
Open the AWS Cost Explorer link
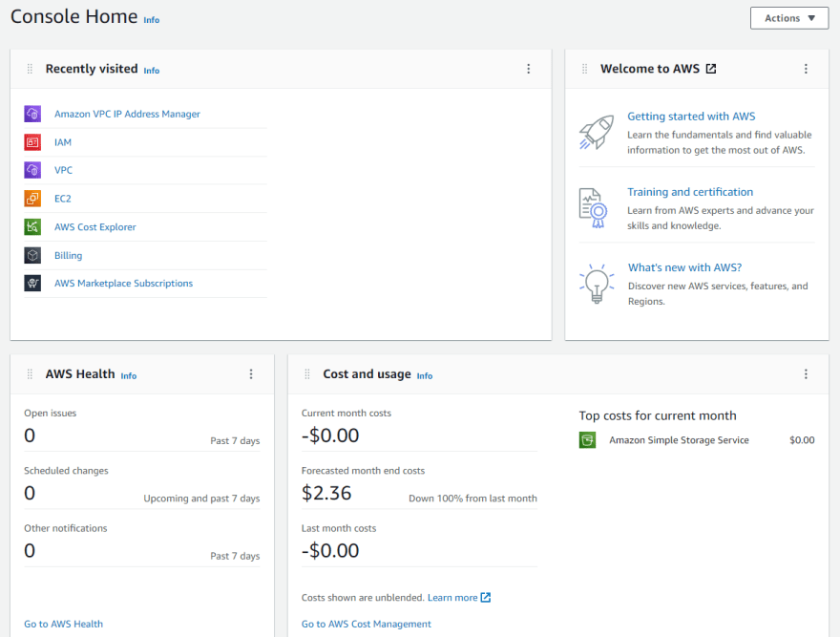pos(95,226)
